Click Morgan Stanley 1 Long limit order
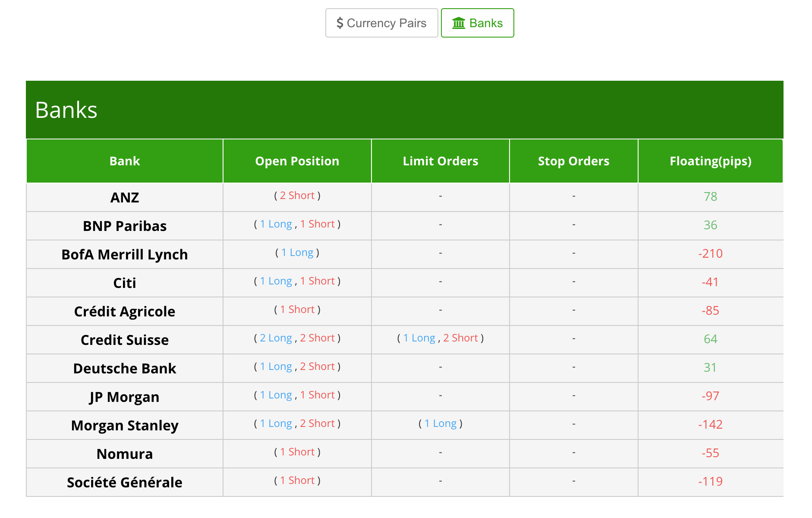Image resolution: width=812 pixels, height=518 pixels. coord(441,423)
